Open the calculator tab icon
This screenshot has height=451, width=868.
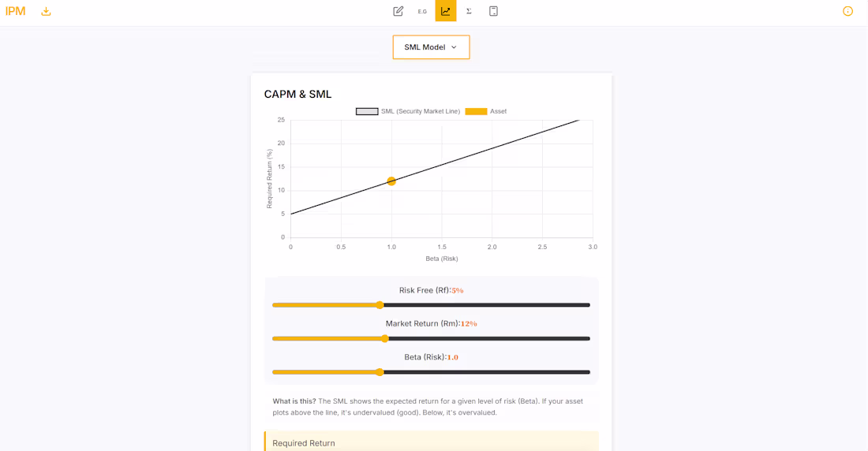[x=493, y=11]
